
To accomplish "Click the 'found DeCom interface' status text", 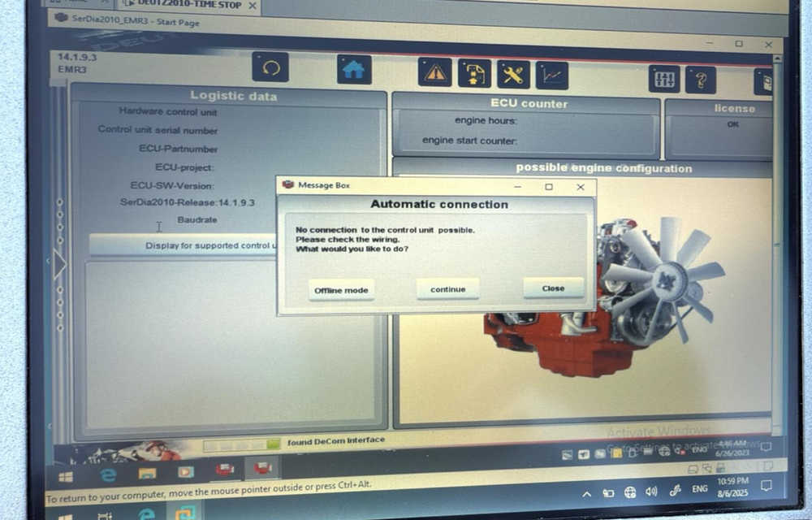I will [x=336, y=440].
